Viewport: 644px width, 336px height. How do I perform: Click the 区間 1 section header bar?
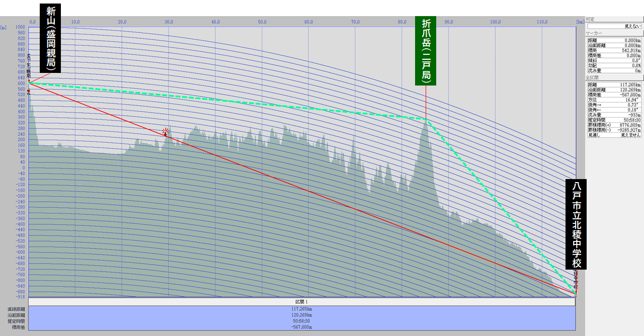[302, 301]
